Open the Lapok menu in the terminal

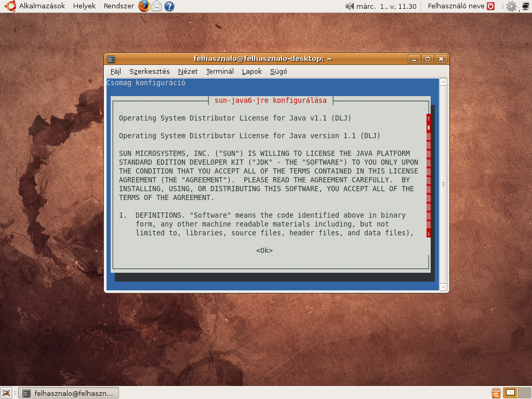252,72
